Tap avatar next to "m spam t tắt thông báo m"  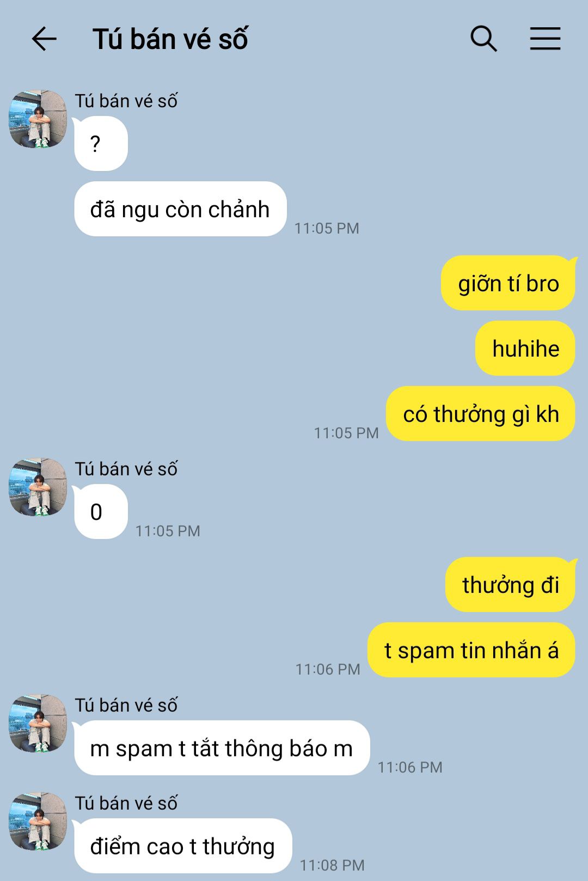click(x=38, y=724)
